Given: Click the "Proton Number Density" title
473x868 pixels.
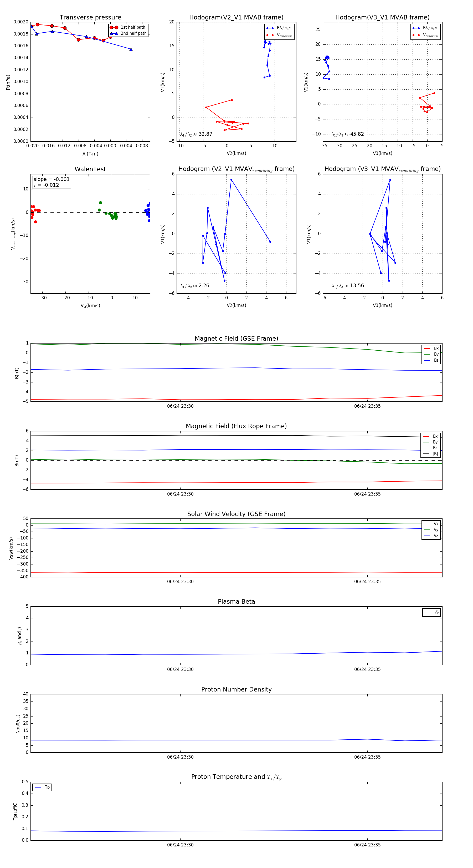Looking at the screenshot, I should [x=236, y=689].
